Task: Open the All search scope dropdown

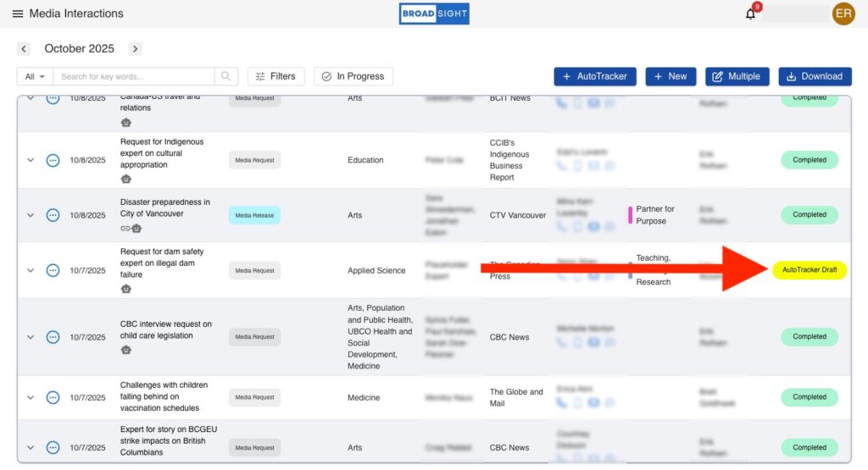Action: pos(35,76)
